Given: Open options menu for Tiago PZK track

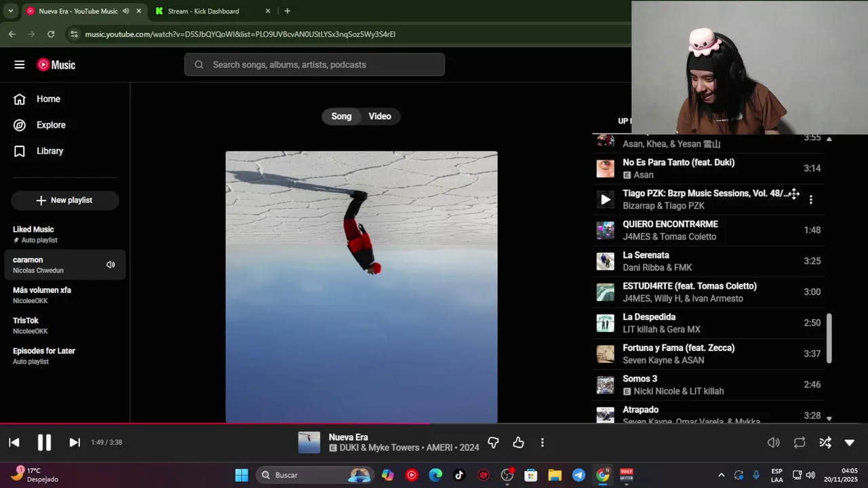Looking at the screenshot, I should tap(810, 199).
